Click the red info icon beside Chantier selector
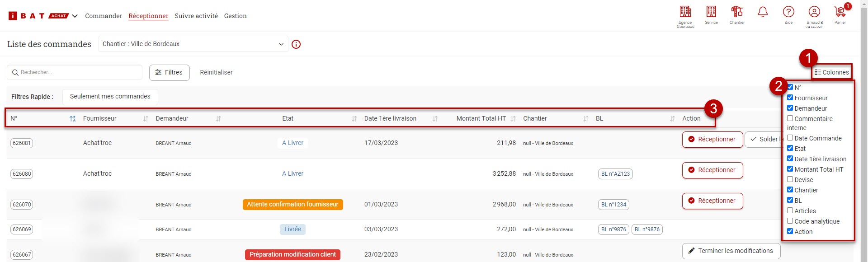This screenshot has width=868, height=262. tap(296, 44)
